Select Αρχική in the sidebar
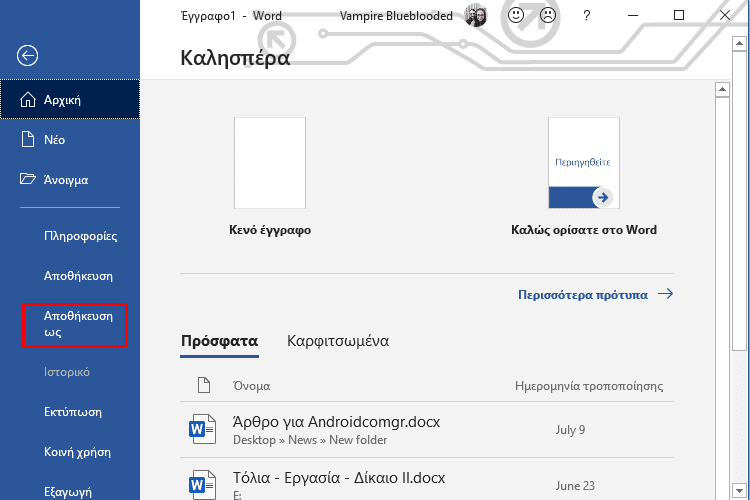The width and height of the screenshot is (750, 500). click(70, 100)
